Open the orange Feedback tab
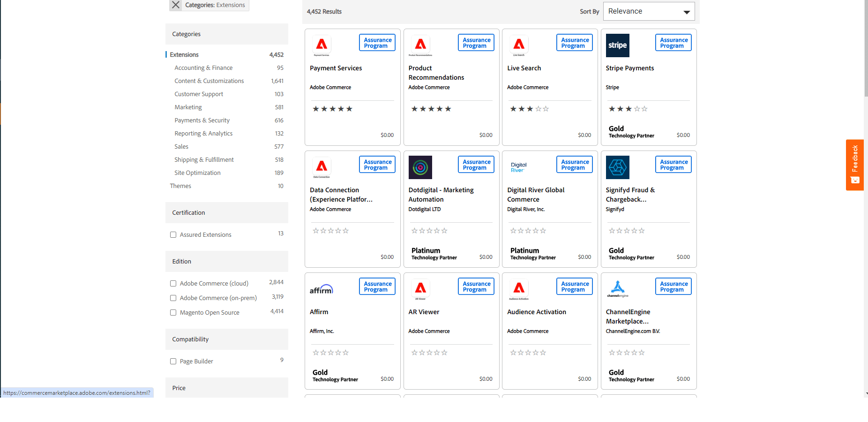 click(x=855, y=165)
